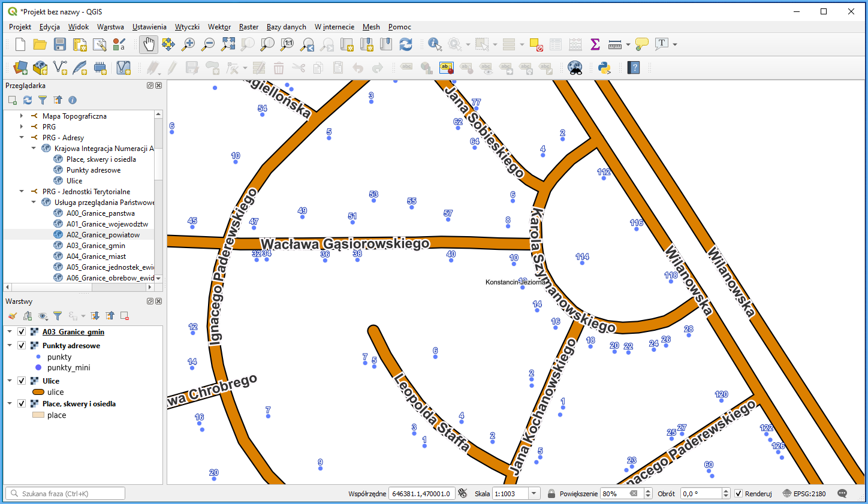868x504 pixels.
Task: Add group in Layers panel
Action: click(x=28, y=316)
